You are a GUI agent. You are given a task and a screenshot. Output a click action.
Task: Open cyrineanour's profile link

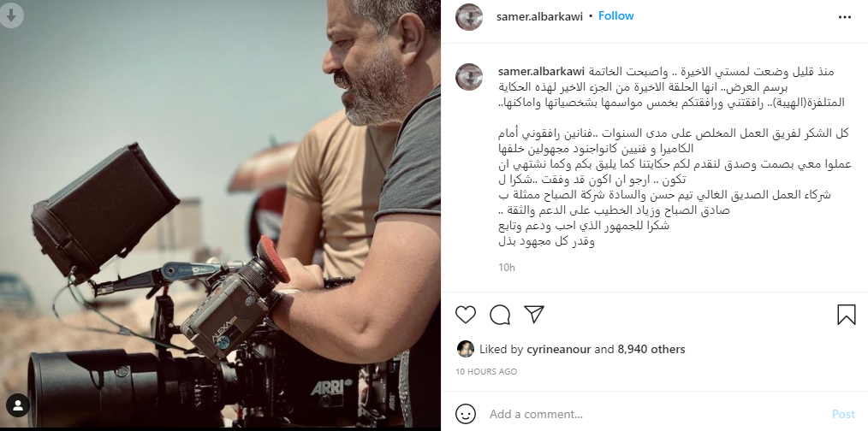(559, 349)
